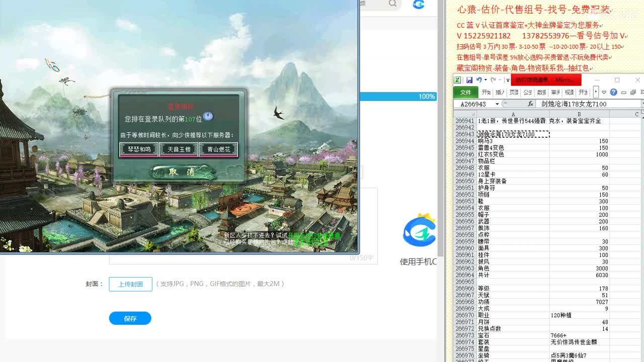Select the value 1000 in column B

[x=580, y=154]
